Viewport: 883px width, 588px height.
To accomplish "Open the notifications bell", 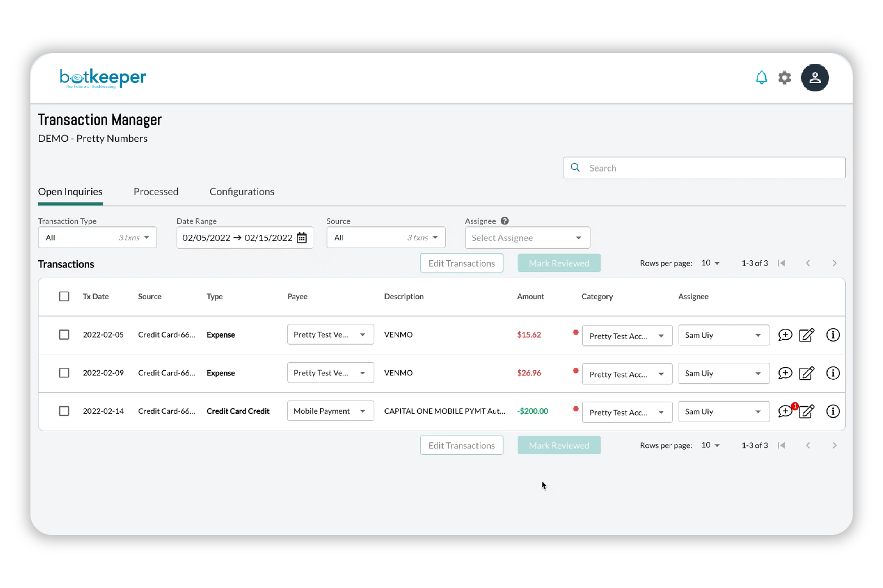I will coord(761,77).
